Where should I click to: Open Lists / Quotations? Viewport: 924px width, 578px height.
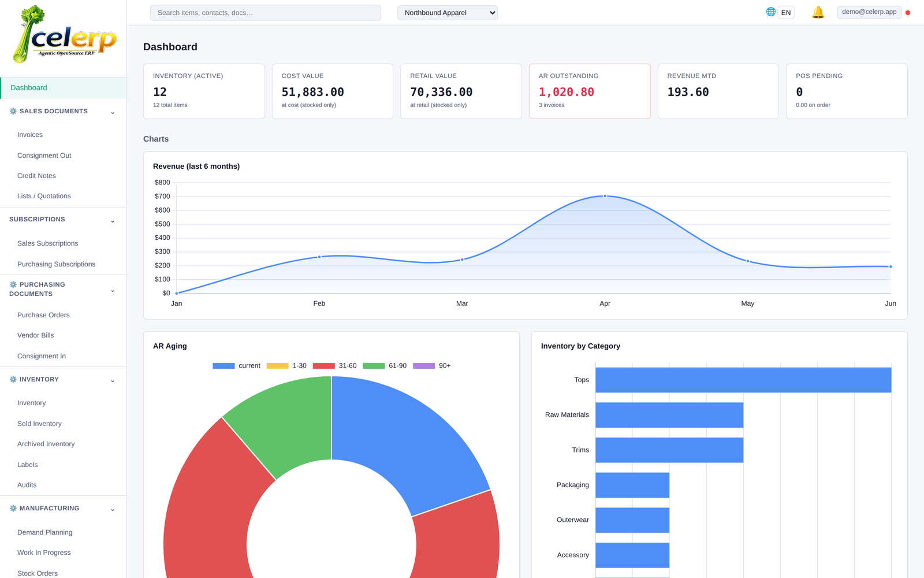coord(44,196)
